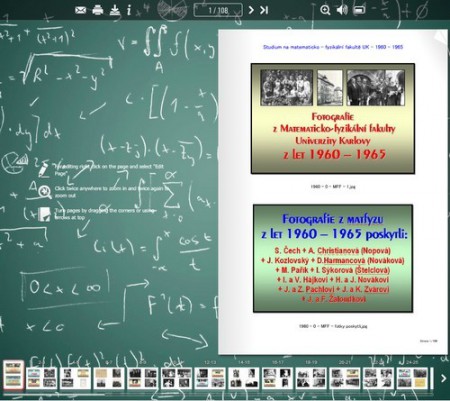Image resolution: width=450 pixels, height=401 pixels.
Task: Download the publication via download icon
Action: click(115, 10)
